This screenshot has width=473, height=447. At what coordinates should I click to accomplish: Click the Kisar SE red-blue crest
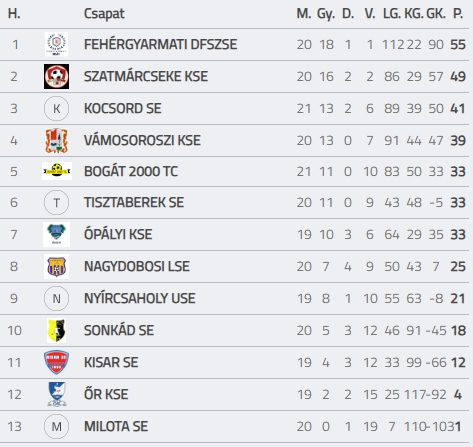point(56,362)
